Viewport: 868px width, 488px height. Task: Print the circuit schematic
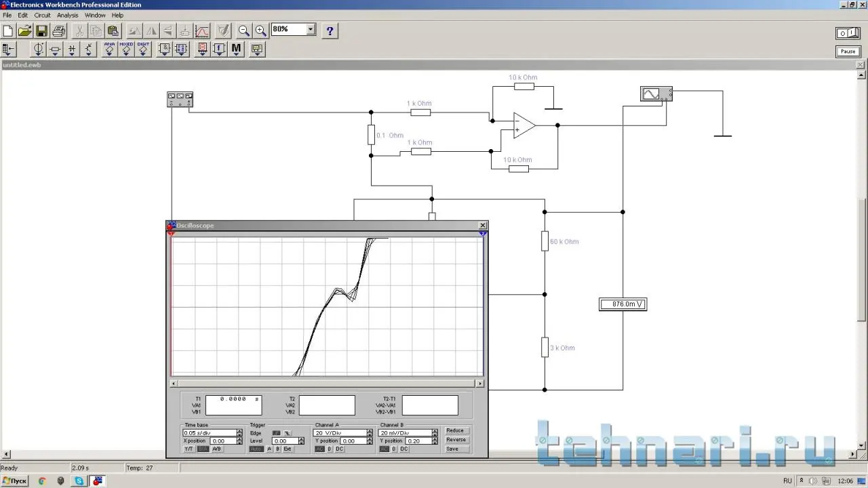tap(59, 30)
